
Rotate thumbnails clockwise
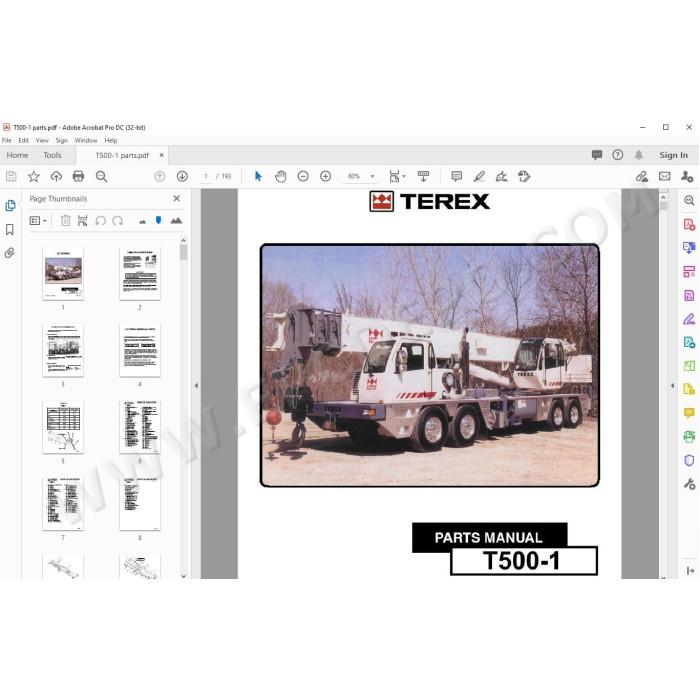tap(117, 221)
